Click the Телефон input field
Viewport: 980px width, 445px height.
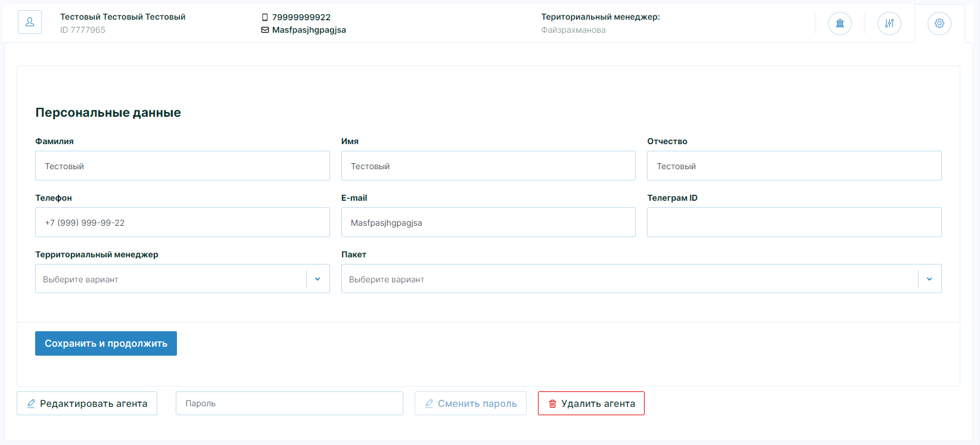182,222
